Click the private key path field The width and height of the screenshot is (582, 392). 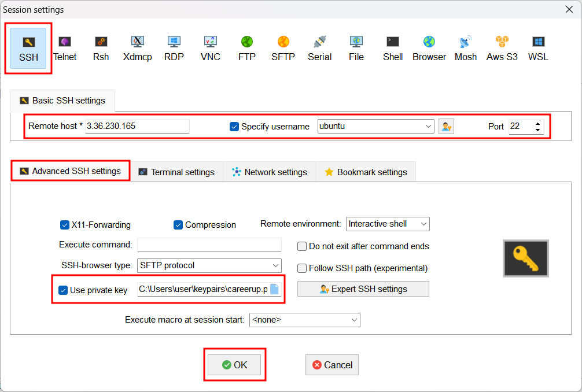pos(203,289)
